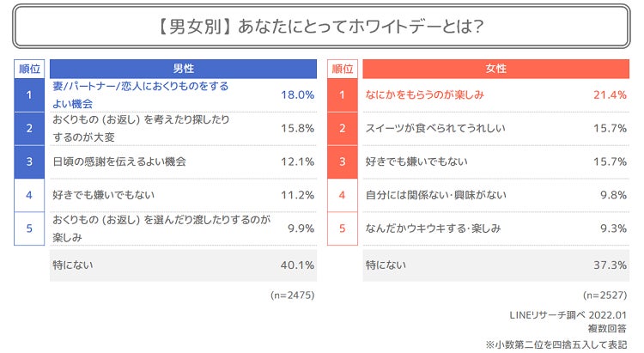Click the women's 特にない 37.3% row
The height and width of the screenshot is (353, 644).
point(495,265)
